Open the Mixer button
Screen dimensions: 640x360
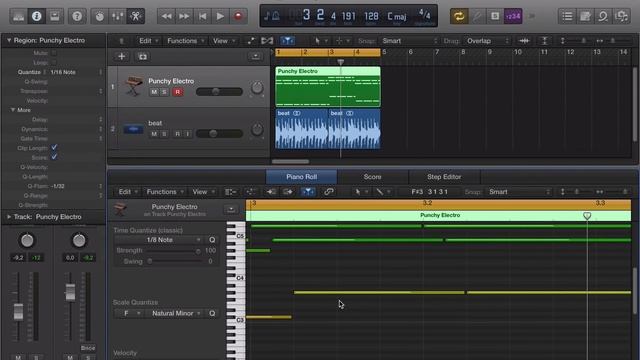coord(117,16)
